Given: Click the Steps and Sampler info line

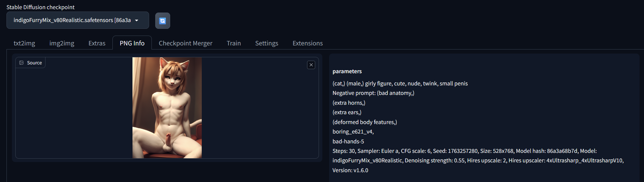Looking at the screenshot, I should click(x=465, y=151).
